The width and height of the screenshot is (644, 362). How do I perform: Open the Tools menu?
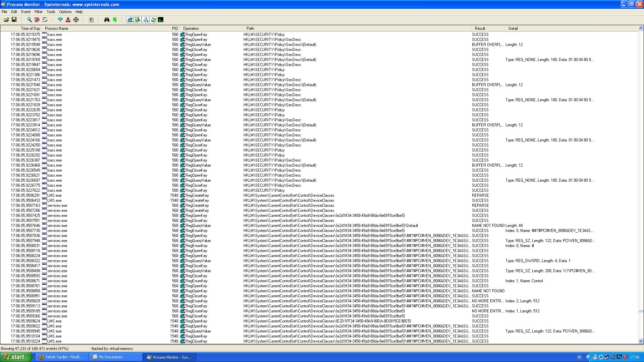(51, 12)
